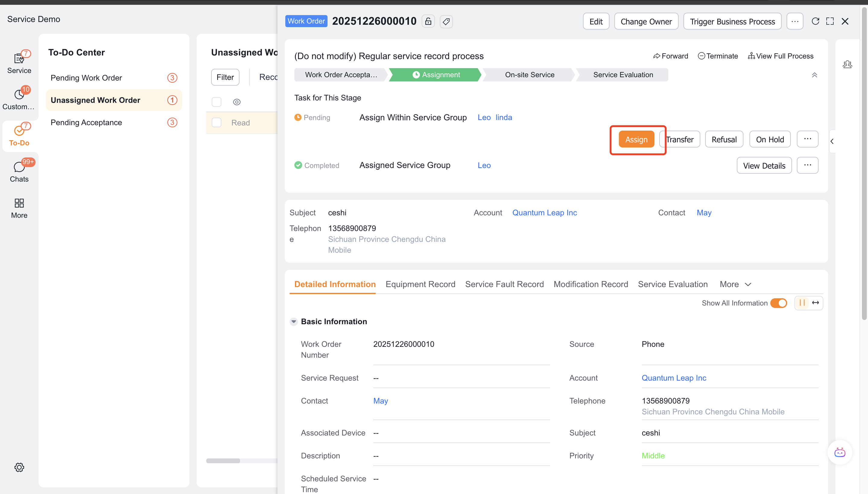Open Quantum Leap Inc in Basic Information
The image size is (868, 494).
click(x=674, y=378)
